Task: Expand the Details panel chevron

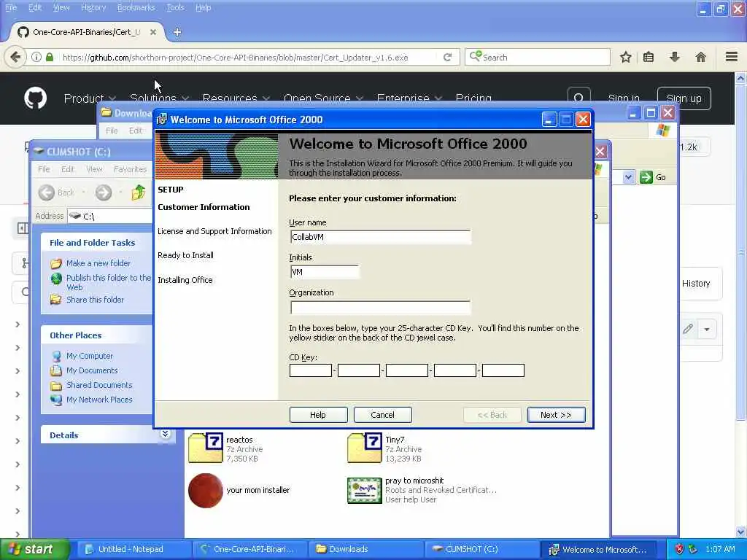Action: click(x=165, y=434)
